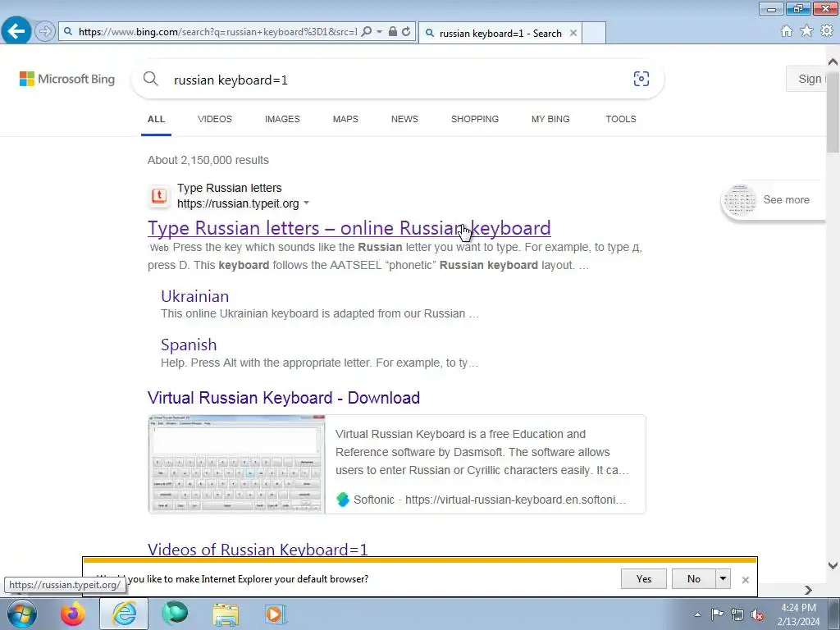Viewport: 840px width, 630px height.
Task: Open Windows Media Player from taskbar
Action: 276,614
